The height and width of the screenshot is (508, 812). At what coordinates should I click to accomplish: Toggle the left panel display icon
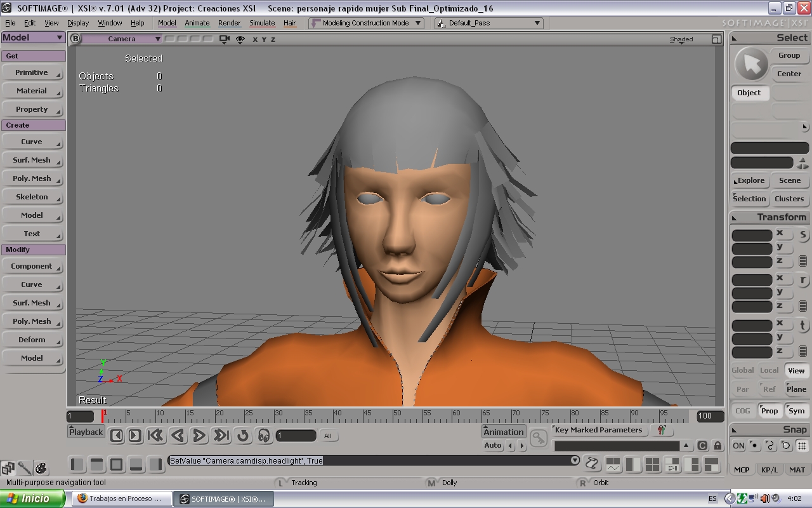[x=77, y=465]
